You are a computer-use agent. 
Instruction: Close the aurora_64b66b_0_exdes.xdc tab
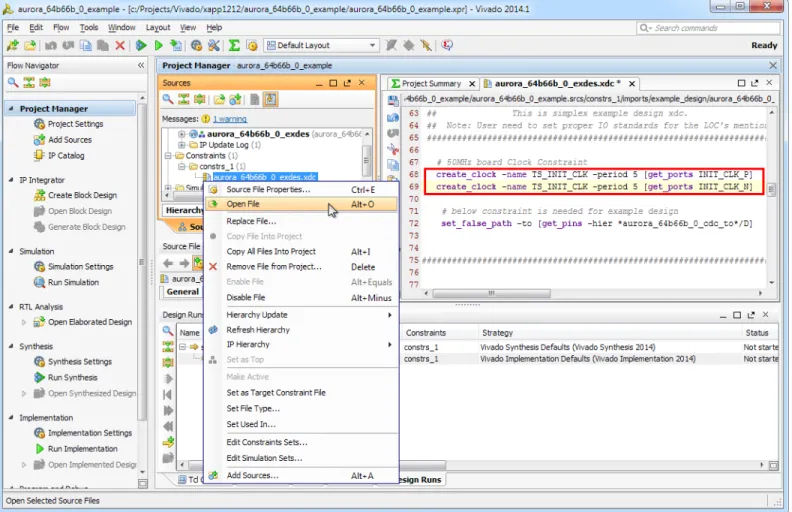pyautogui.click(x=631, y=84)
